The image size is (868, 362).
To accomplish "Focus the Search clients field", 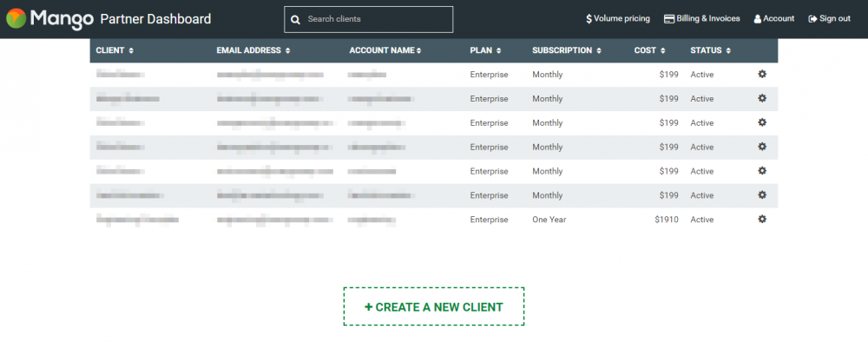I will tap(369, 19).
